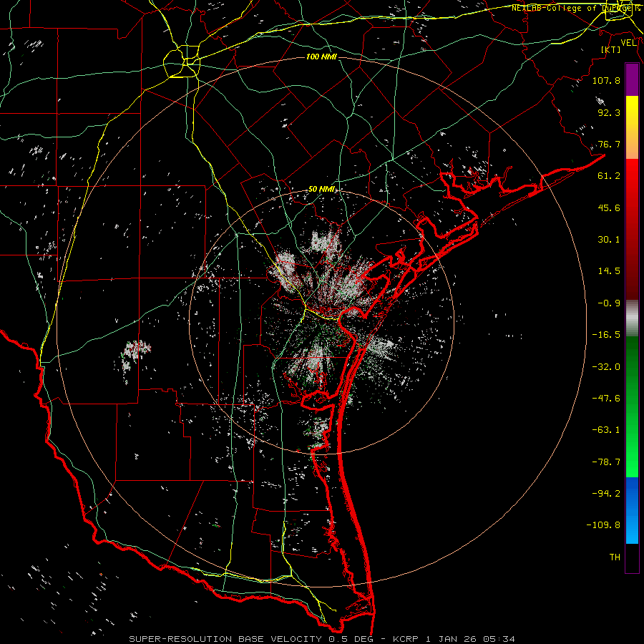The image size is (644, 644).
Task: Click the -32.0 velocity scale value
Action: 606,367
